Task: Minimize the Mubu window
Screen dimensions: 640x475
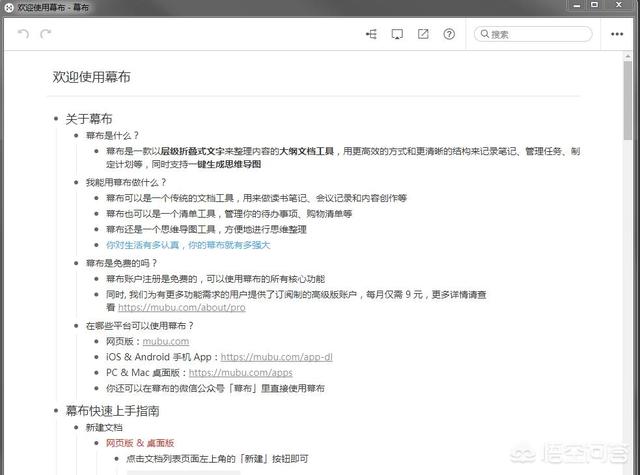Action: pyautogui.click(x=577, y=5)
